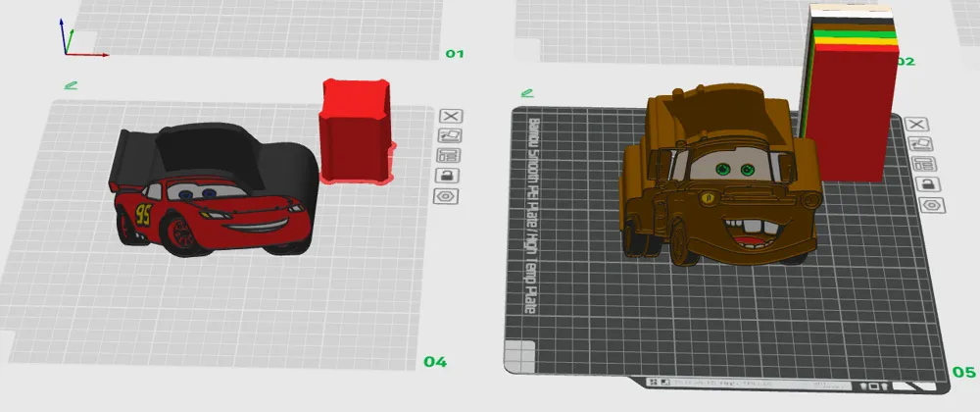Image resolution: width=980 pixels, height=412 pixels.
Task: Click the plate number 01 label
Action: pyautogui.click(x=455, y=54)
